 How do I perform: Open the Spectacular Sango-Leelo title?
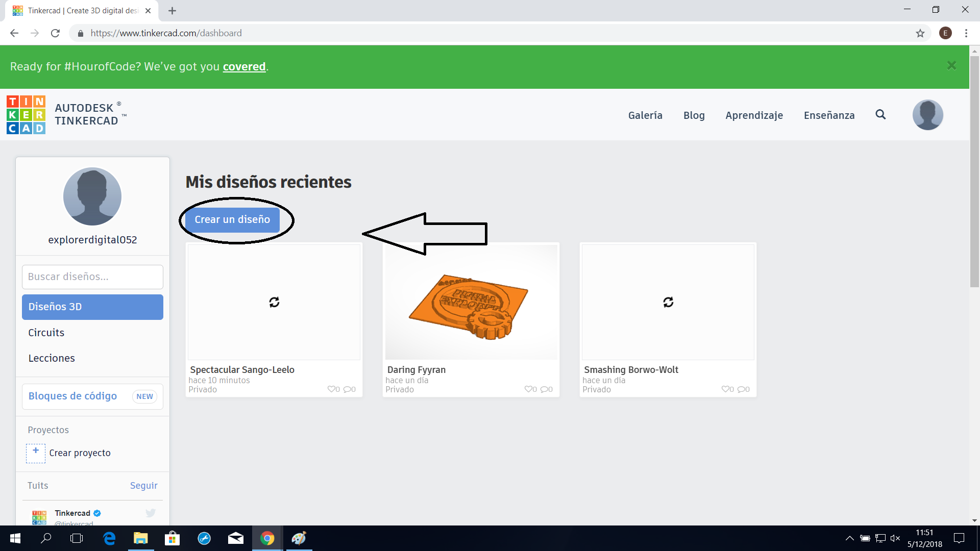(242, 370)
